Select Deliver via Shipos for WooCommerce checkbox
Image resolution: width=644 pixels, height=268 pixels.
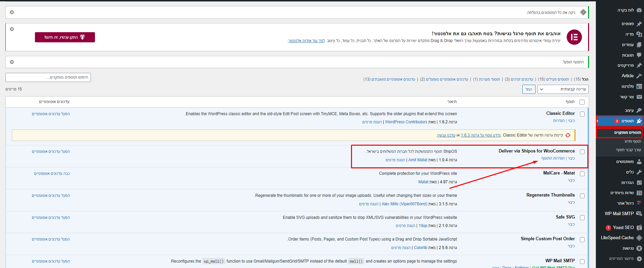[x=582, y=152]
